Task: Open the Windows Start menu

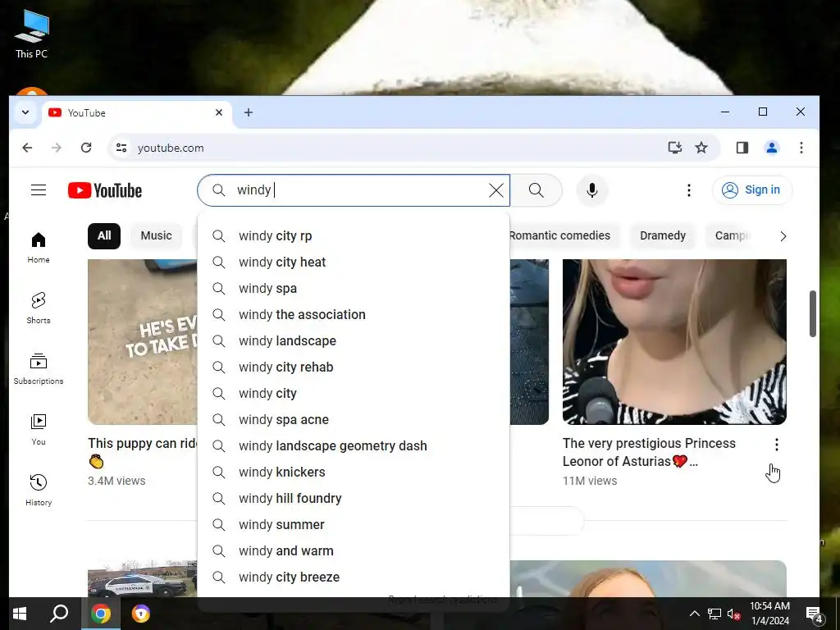Action: coord(20,614)
